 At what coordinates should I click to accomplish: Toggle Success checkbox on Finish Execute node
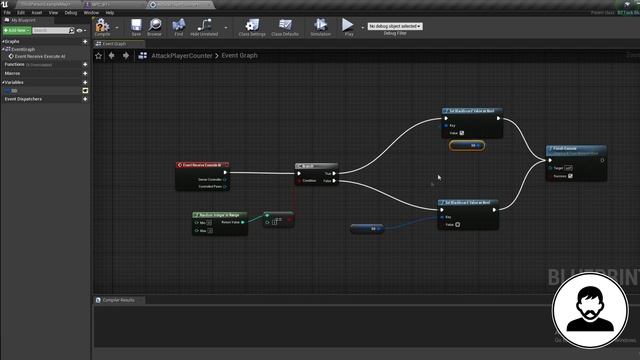(570, 176)
